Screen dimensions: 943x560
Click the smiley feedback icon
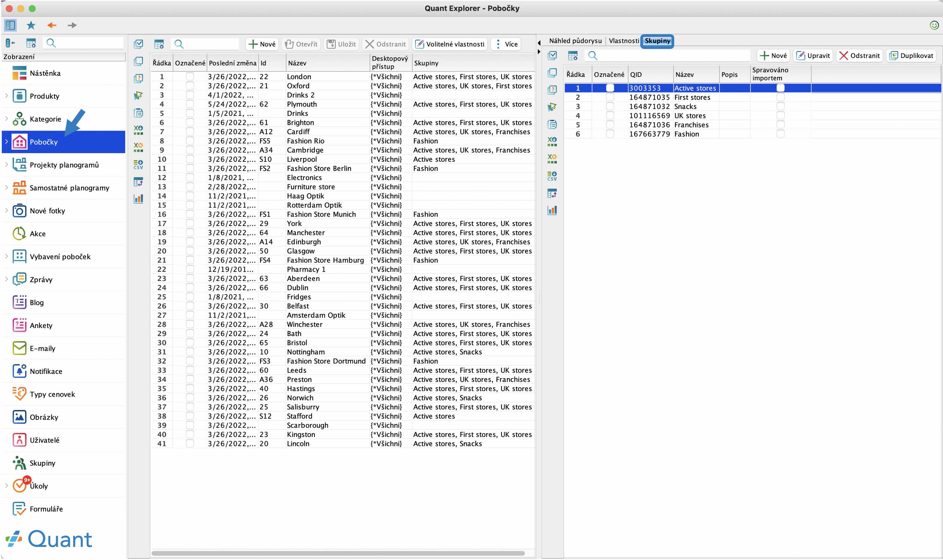coord(934,25)
